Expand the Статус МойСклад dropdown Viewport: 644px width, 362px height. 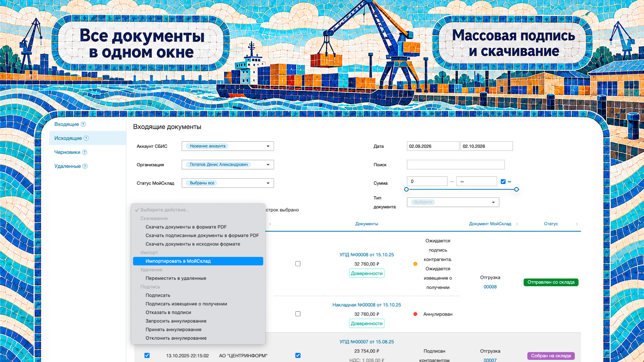[228, 183]
